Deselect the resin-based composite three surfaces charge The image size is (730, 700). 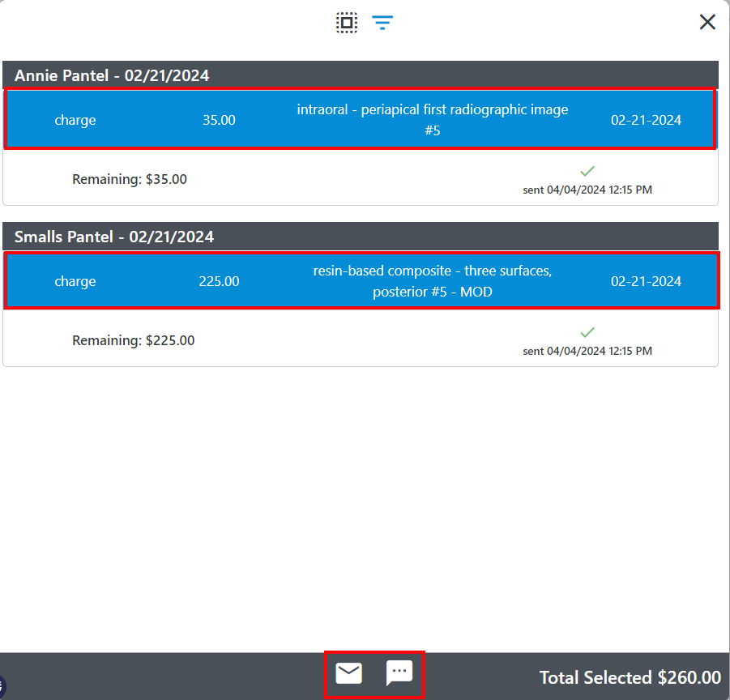pyautogui.click(x=432, y=281)
